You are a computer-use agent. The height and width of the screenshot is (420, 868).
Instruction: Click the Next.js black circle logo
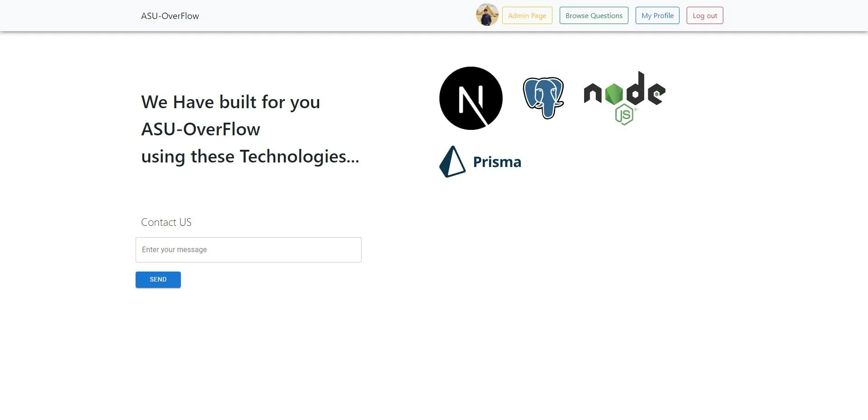pyautogui.click(x=471, y=98)
